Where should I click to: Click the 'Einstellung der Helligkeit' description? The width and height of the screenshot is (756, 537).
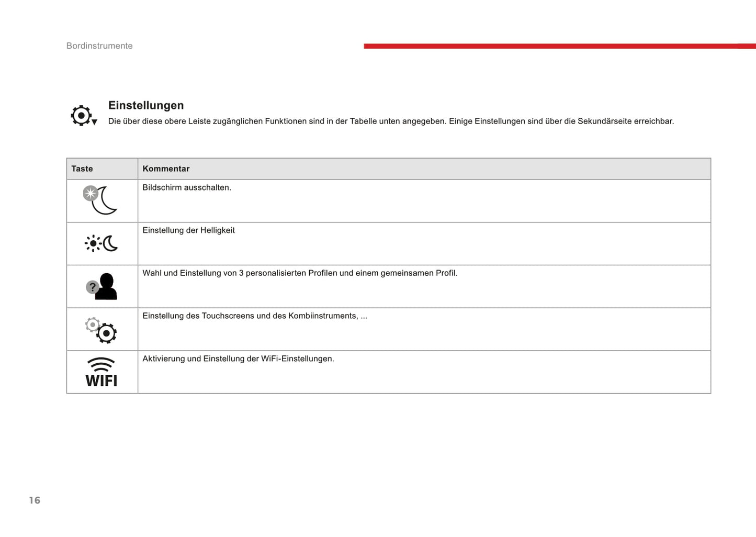coord(188,230)
